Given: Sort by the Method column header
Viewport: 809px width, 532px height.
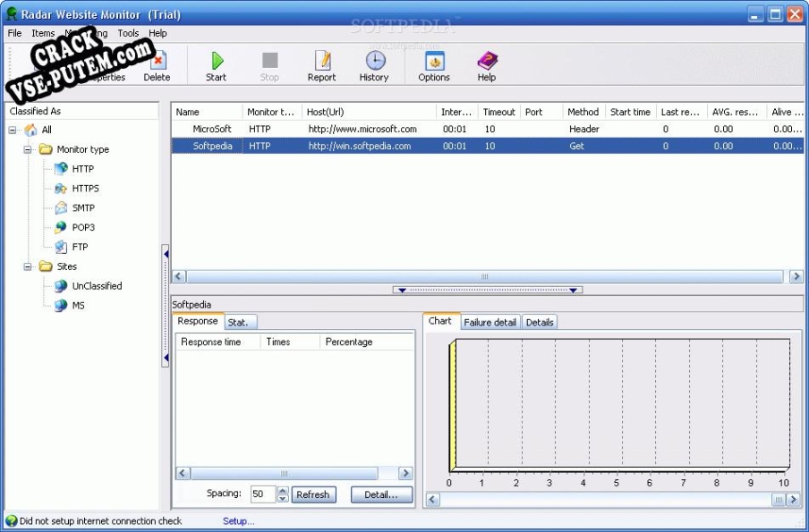Looking at the screenshot, I should (583, 112).
